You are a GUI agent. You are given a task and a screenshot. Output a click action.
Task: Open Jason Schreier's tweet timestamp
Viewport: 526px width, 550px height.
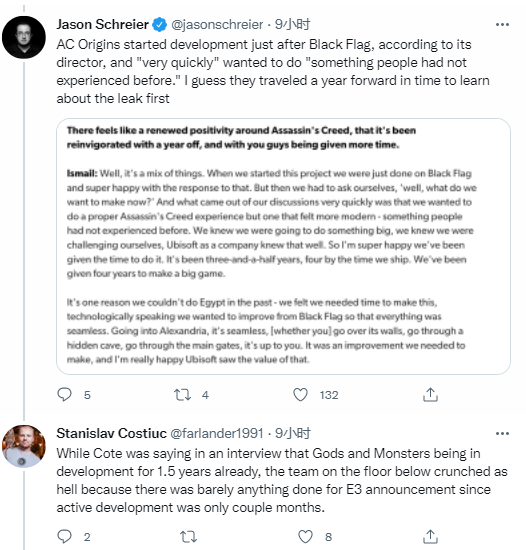click(292, 25)
